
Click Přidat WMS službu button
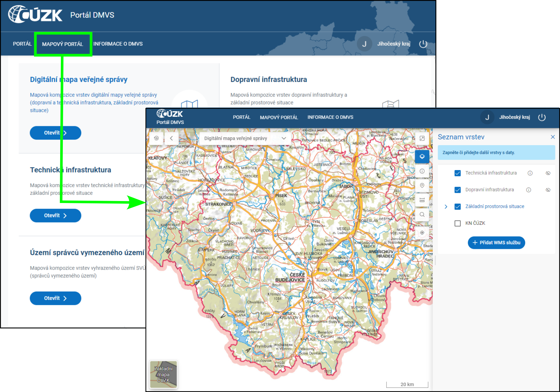[496, 243]
